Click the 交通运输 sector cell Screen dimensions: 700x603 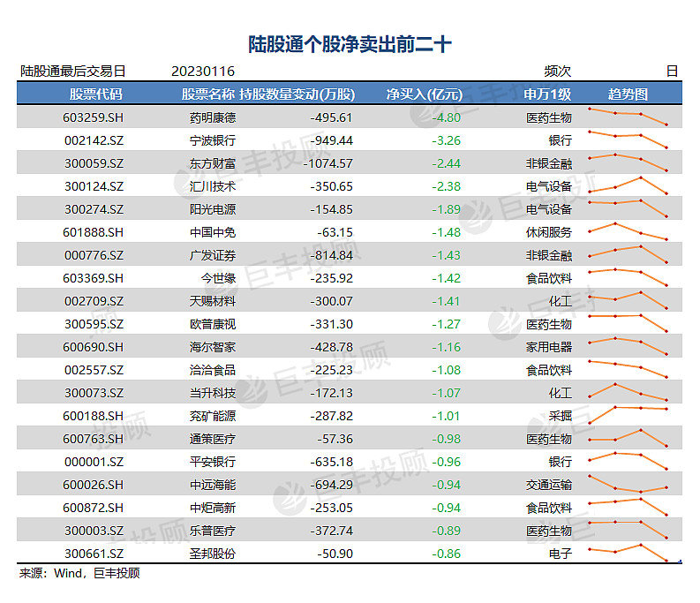point(549,485)
